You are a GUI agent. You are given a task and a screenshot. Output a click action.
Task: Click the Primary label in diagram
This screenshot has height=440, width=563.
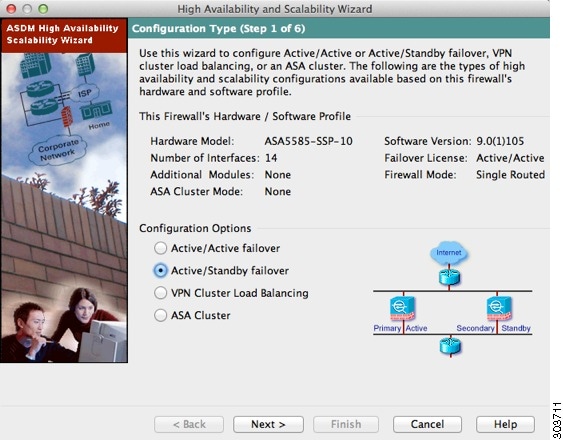[x=387, y=328]
